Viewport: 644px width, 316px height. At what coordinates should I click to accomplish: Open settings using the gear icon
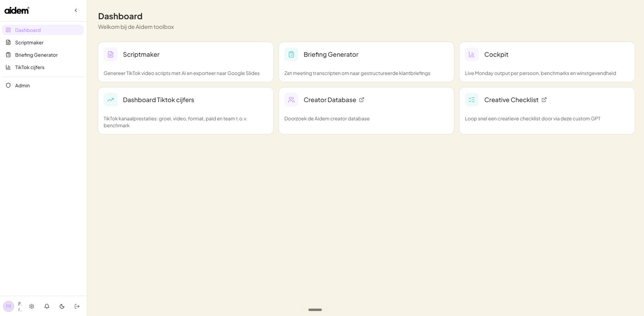coord(32,306)
